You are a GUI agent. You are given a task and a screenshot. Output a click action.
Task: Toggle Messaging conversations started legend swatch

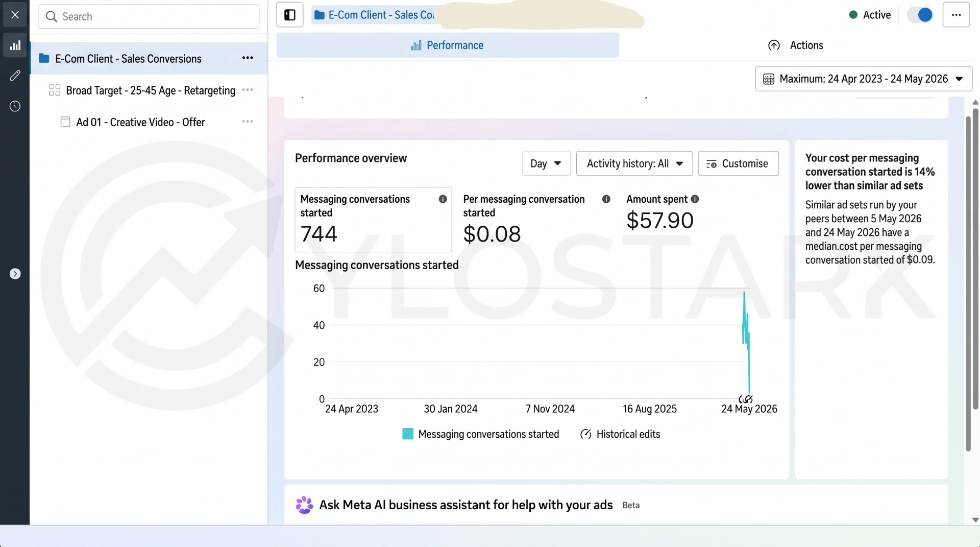pyautogui.click(x=408, y=434)
